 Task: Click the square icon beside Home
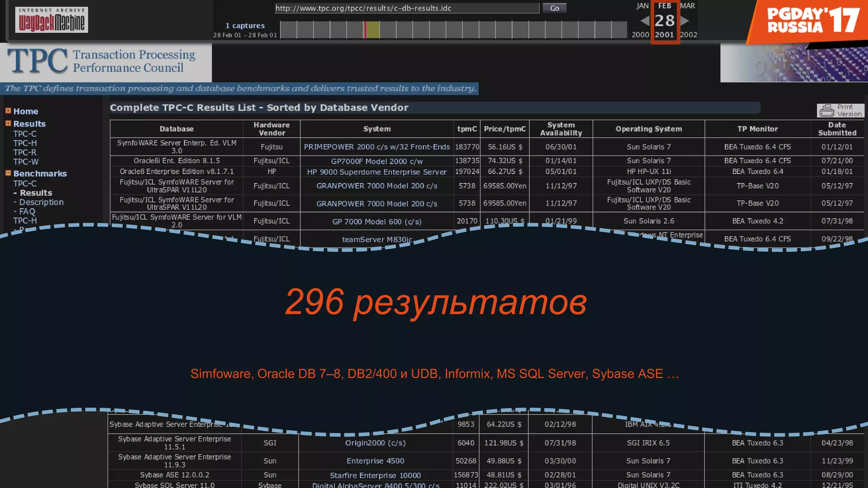(x=8, y=111)
